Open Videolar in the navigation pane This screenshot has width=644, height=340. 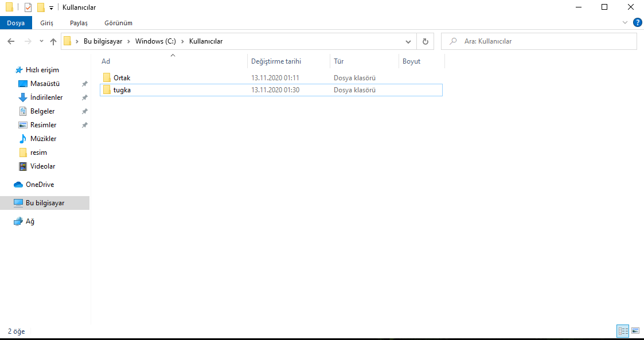click(42, 166)
